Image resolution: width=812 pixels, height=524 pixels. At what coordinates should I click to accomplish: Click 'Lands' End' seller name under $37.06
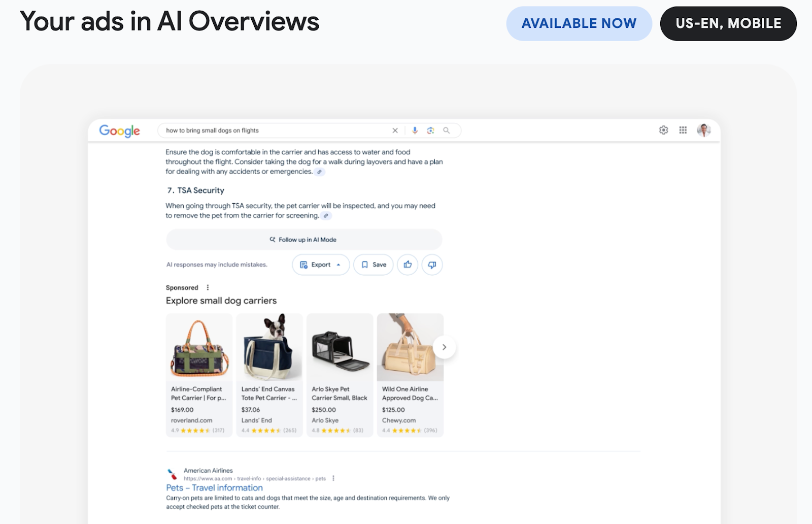(x=257, y=420)
